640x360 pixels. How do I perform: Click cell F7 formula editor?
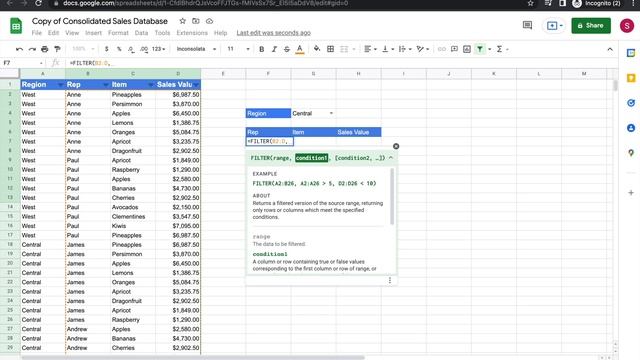pos(269,141)
